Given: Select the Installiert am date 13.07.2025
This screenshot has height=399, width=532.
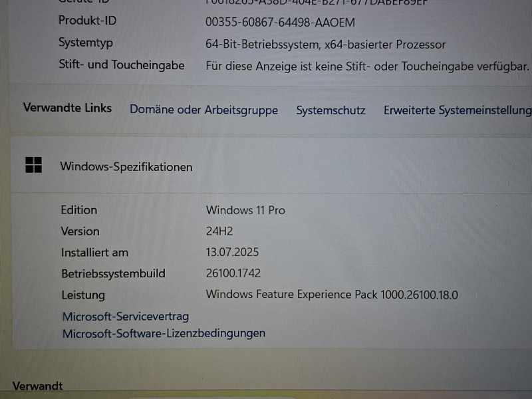Looking at the screenshot, I should [232, 252].
